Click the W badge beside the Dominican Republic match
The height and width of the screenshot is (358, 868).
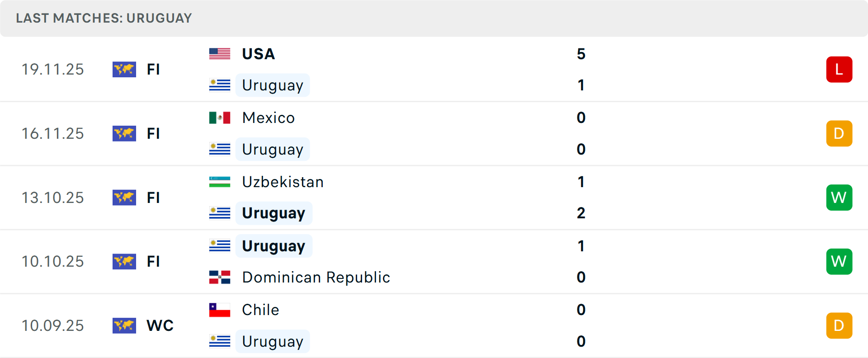pos(839,261)
